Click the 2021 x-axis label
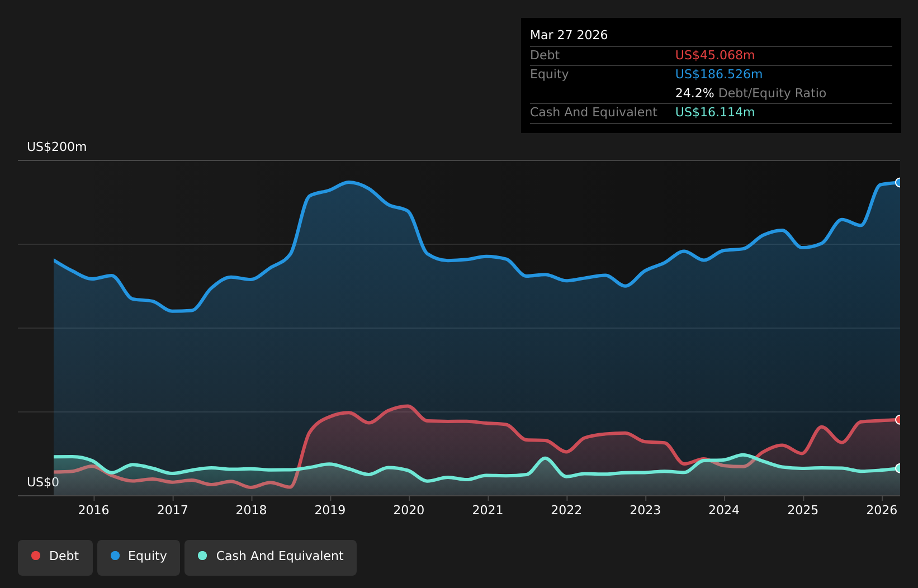 click(x=488, y=510)
